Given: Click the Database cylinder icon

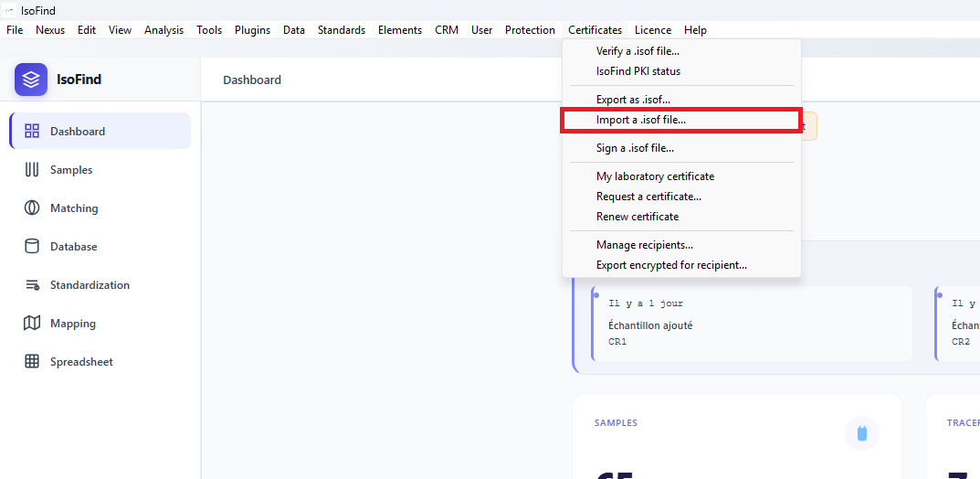Looking at the screenshot, I should (x=31, y=247).
